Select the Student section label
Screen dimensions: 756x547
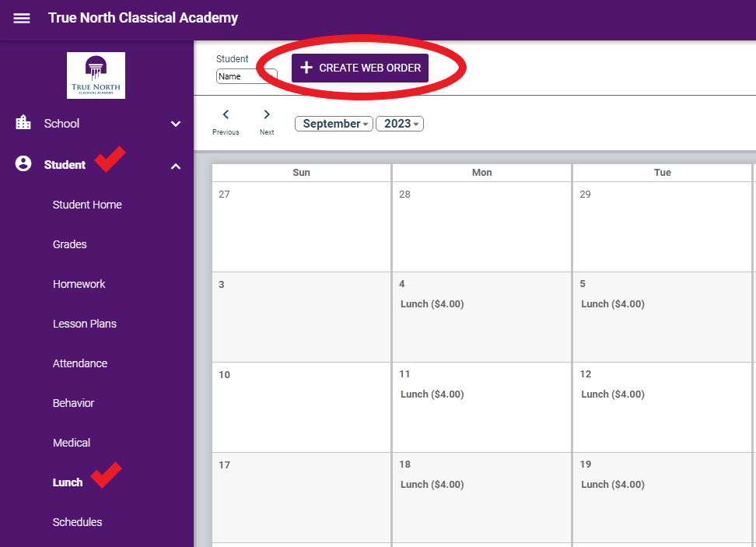pos(65,164)
